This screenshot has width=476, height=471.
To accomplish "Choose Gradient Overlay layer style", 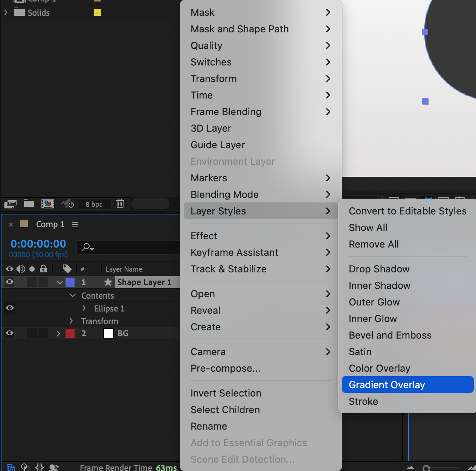I will 387,385.
